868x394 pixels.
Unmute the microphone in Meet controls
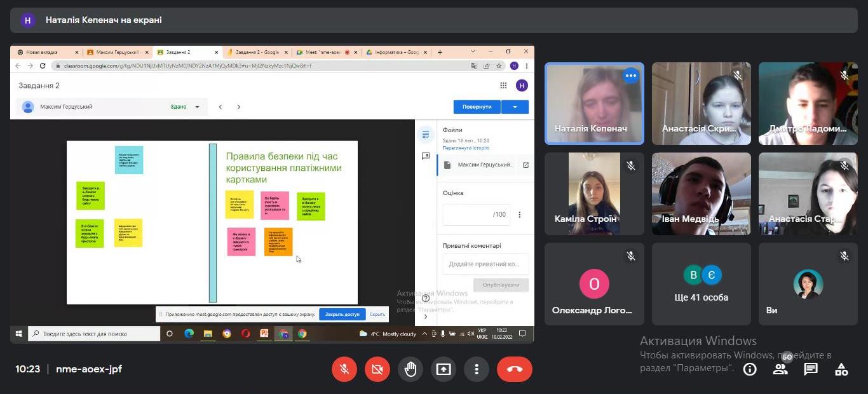(344, 369)
